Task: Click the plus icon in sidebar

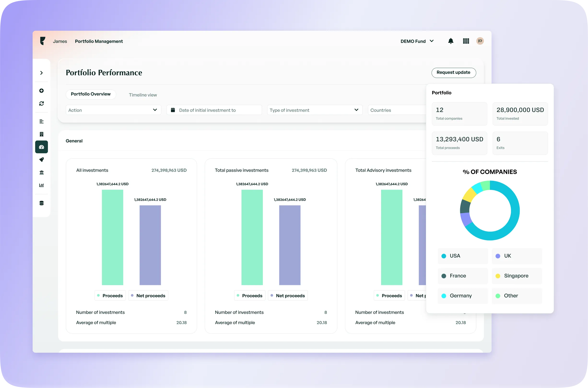Action: [41, 91]
